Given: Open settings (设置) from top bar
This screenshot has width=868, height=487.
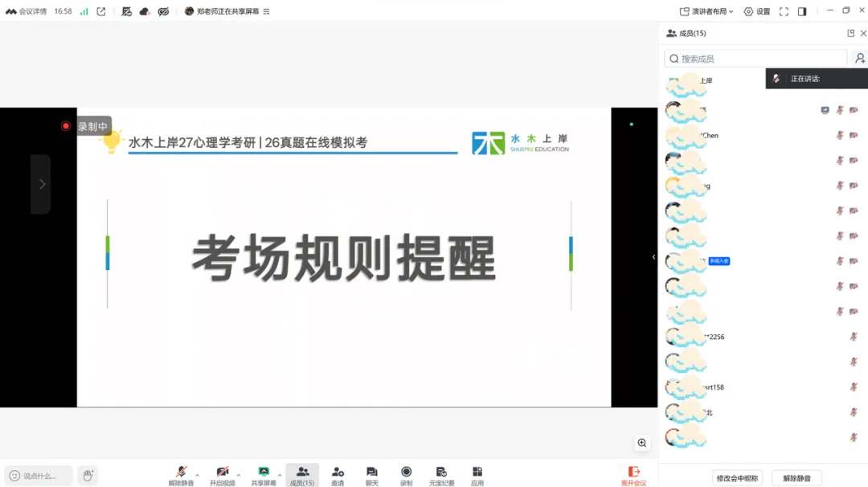Looking at the screenshot, I should coord(757,11).
